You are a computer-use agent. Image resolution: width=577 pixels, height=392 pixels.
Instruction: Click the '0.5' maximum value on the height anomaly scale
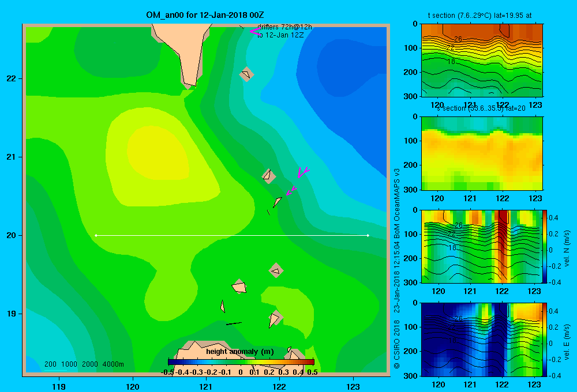(x=312, y=372)
